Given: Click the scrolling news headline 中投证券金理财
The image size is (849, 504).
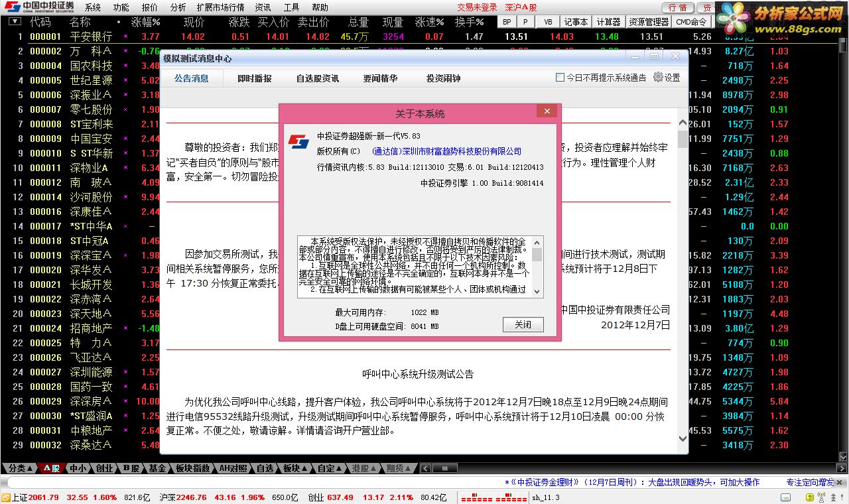Looking at the screenshot, I should [631, 482].
